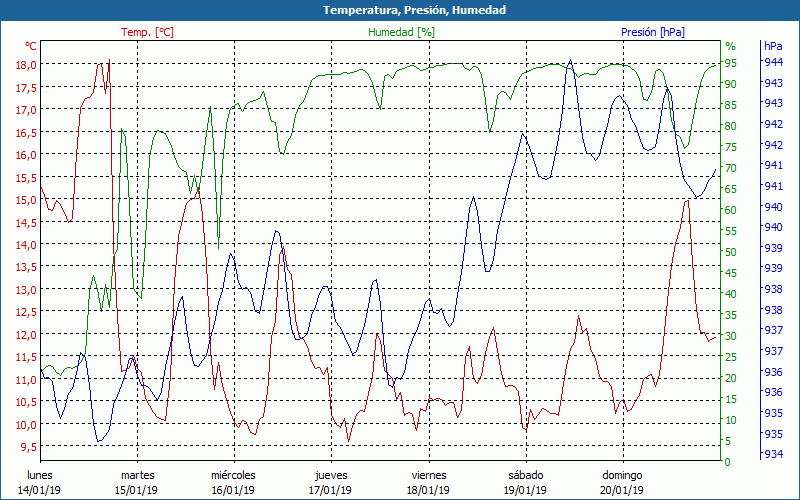The height and width of the screenshot is (500, 800).
Task: Select the "domingo" day label
Action: (622, 475)
